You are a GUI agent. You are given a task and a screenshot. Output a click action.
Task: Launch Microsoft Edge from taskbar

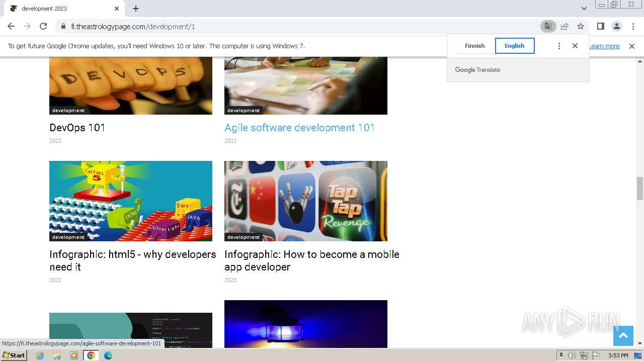[108, 355]
